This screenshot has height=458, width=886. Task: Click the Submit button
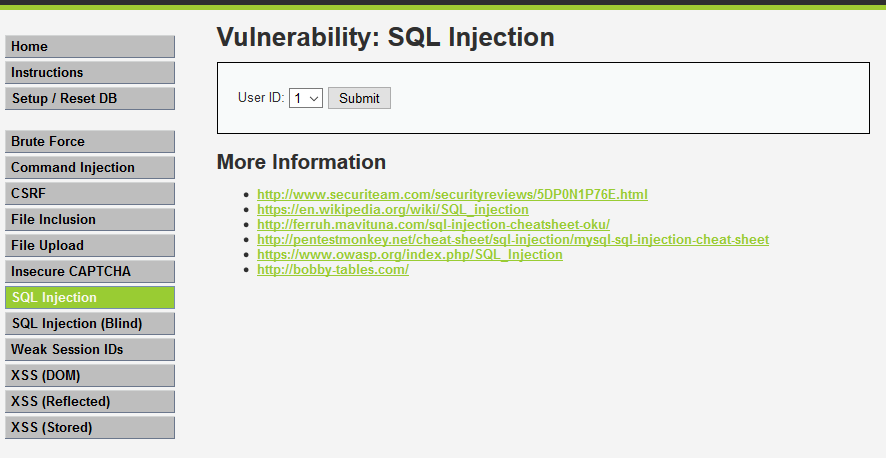click(x=359, y=98)
